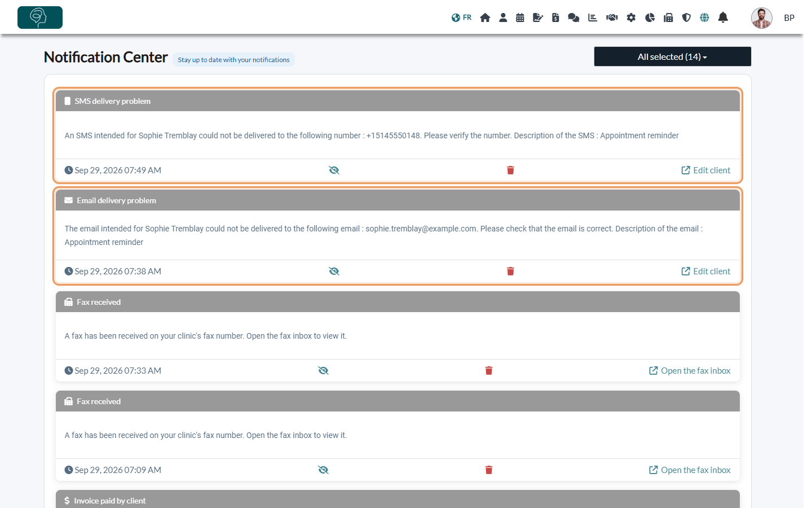Click the Invoice paid by client header
This screenshot has width=812, height=508.
point(398,500)
